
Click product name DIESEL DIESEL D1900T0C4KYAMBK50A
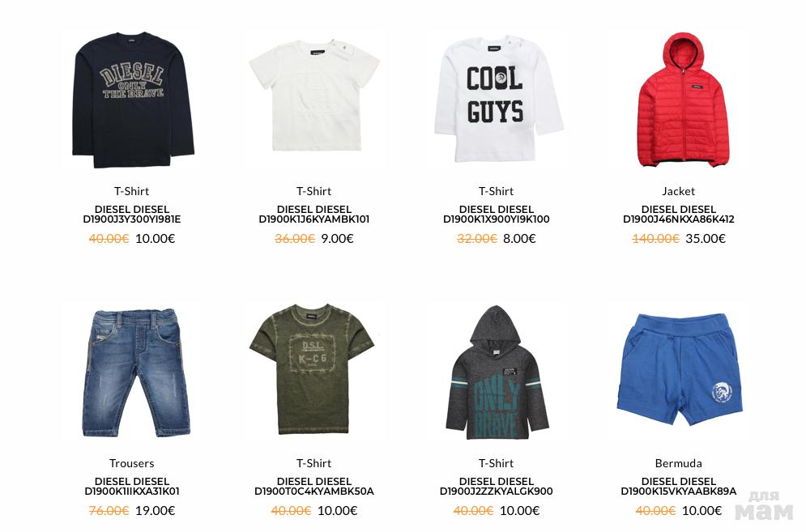click(x=314, y=487)
